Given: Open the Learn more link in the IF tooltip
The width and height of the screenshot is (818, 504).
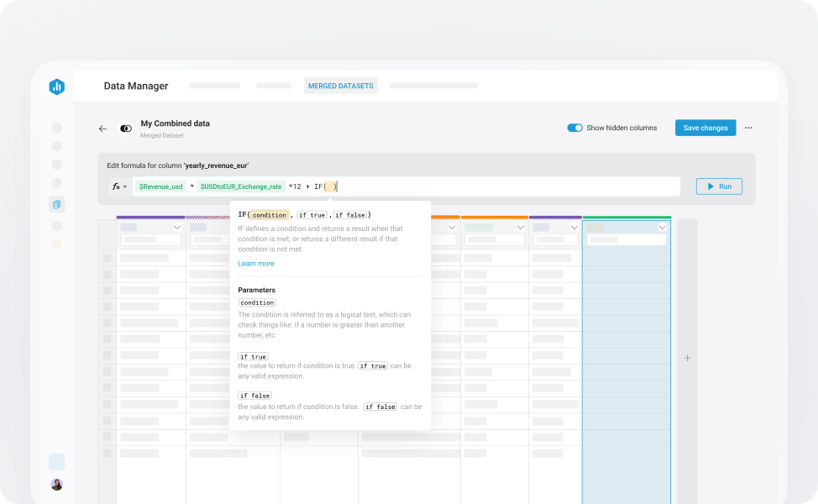Looking at the screenshot, I should click(256, 264).
